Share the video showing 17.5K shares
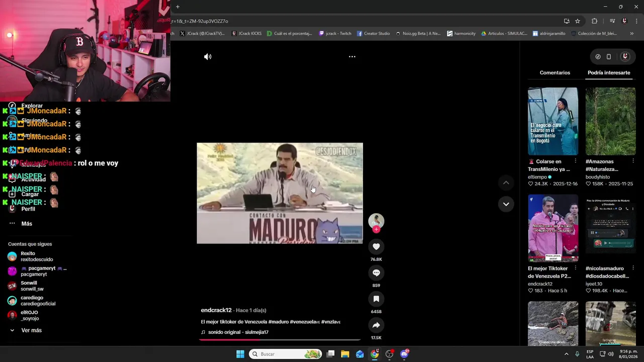The image size is (644, 362). (376, 325)
